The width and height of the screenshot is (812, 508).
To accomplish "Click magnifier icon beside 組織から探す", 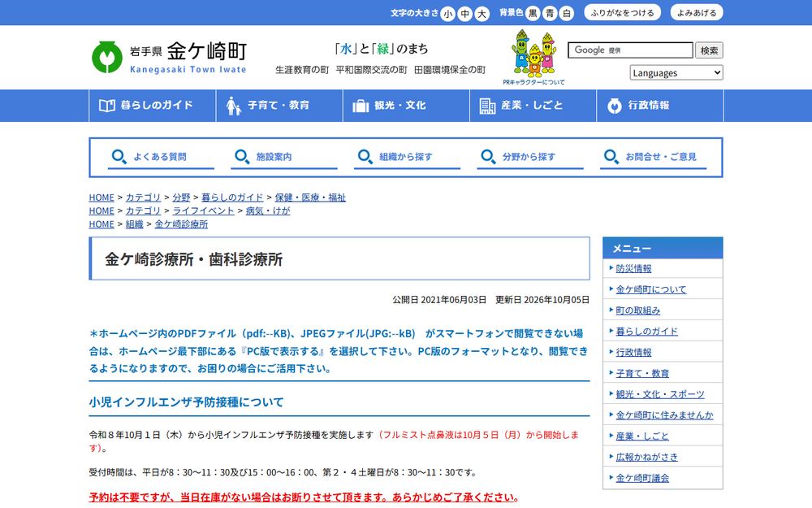I will tap(365, 157).
